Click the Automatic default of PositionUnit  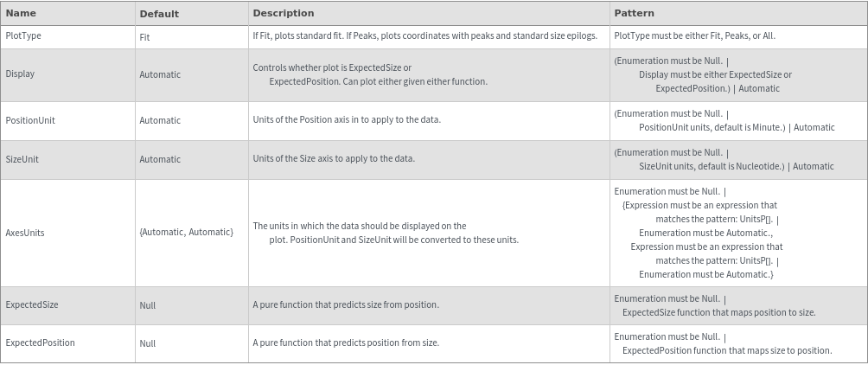pos(160,120)
